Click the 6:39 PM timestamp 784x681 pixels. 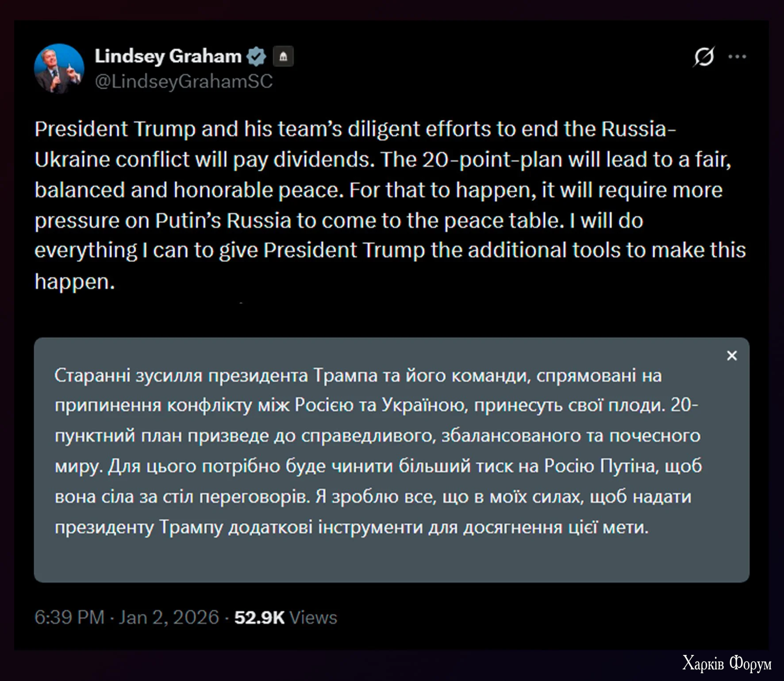(x=69, y=617)
